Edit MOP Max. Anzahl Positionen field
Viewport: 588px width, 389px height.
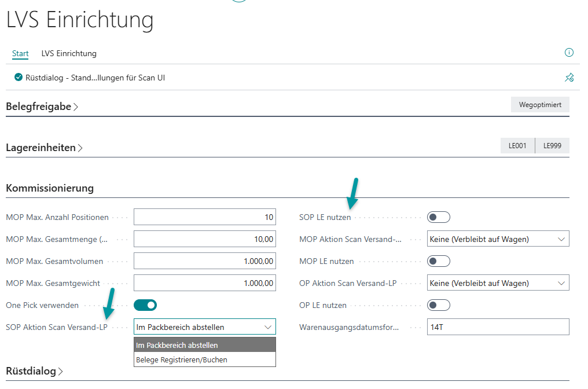(x=205, y=217)
